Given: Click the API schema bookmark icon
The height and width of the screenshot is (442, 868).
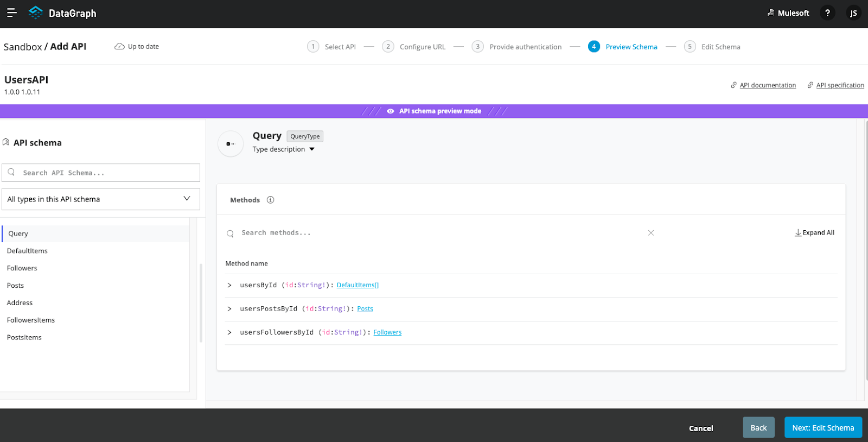Looking at the screenshot, I should pyautogui.click(x=6, y=142).
